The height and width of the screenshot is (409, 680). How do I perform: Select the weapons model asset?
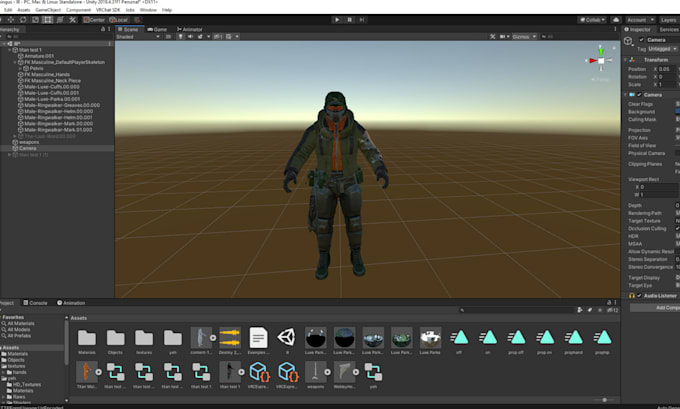click(315, 373)
